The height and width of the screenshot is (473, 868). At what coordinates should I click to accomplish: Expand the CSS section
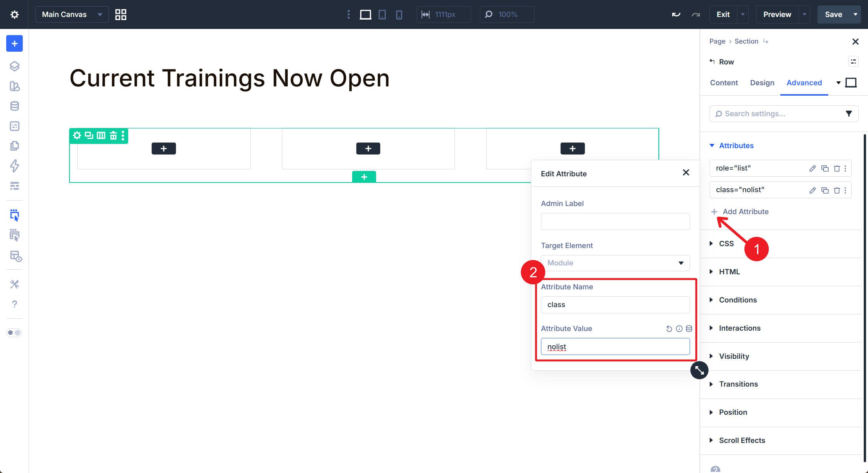pyautogui.click(x=726, y=243)
